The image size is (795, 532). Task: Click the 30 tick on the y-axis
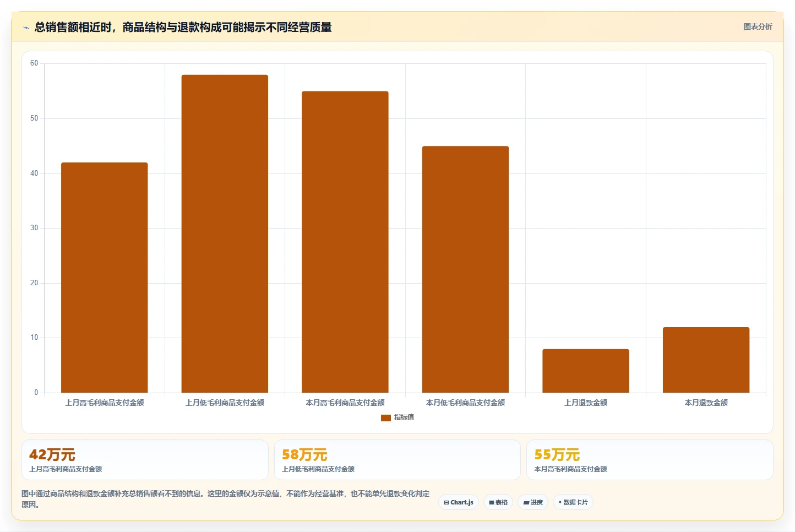pyautogui.click(x=34, y=228)
